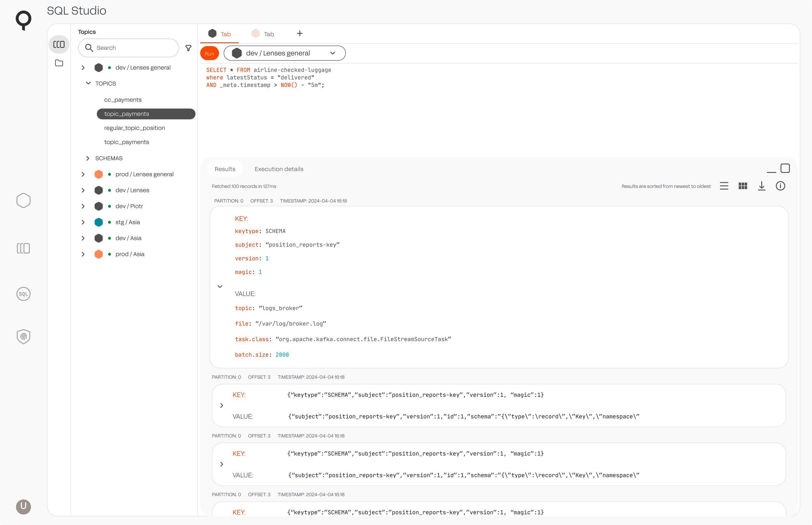Select cc_payments topic
The image size is (812, 525).
point(123,100)
